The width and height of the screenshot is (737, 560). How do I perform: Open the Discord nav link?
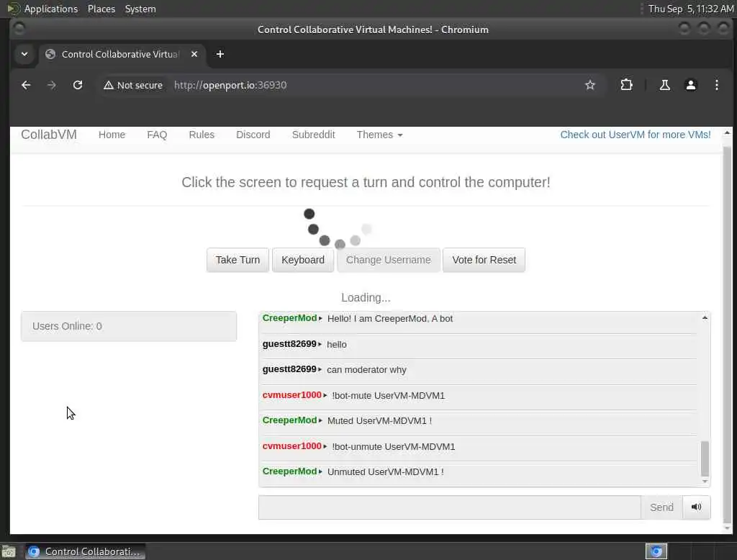tap(253, 135)
